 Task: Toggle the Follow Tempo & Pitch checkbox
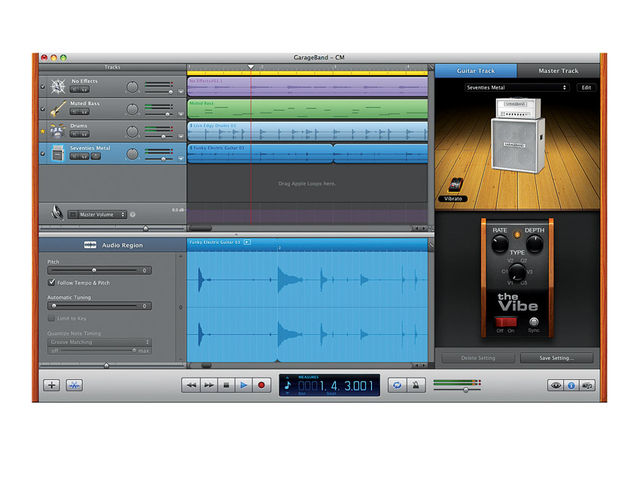(x=51, y=282)
